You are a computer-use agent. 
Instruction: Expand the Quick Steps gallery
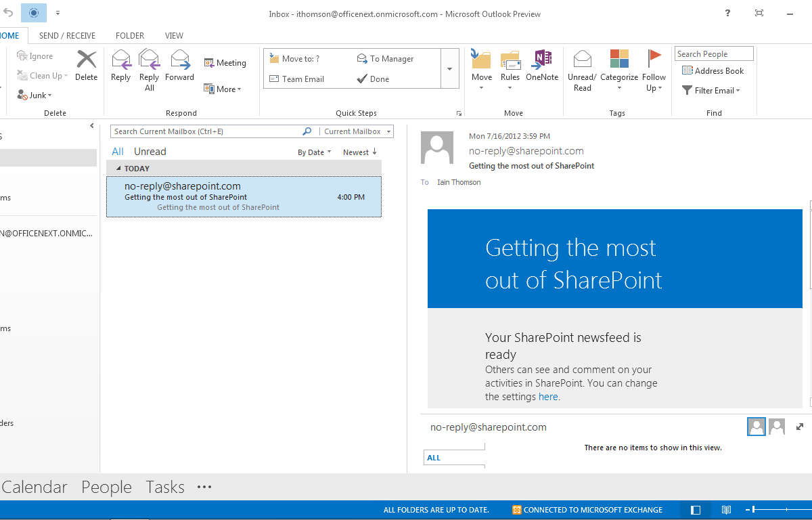point(450,68)
